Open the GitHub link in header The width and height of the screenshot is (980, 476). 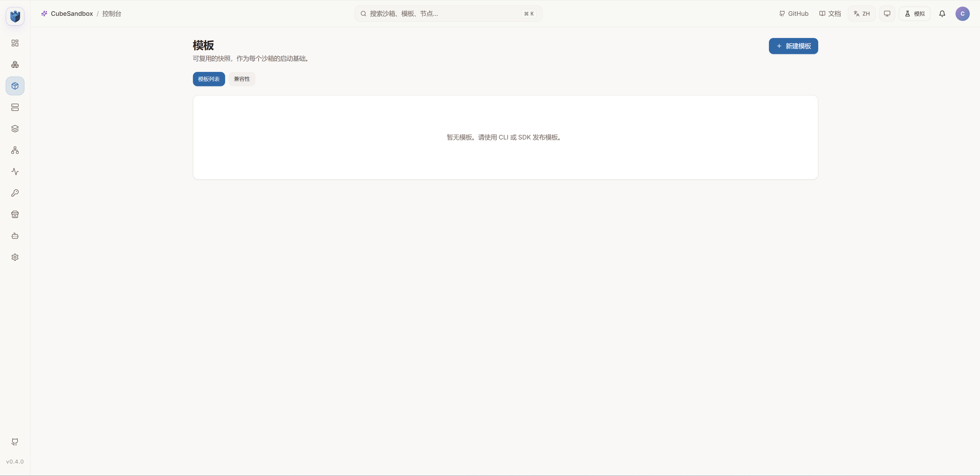point(794,14)
